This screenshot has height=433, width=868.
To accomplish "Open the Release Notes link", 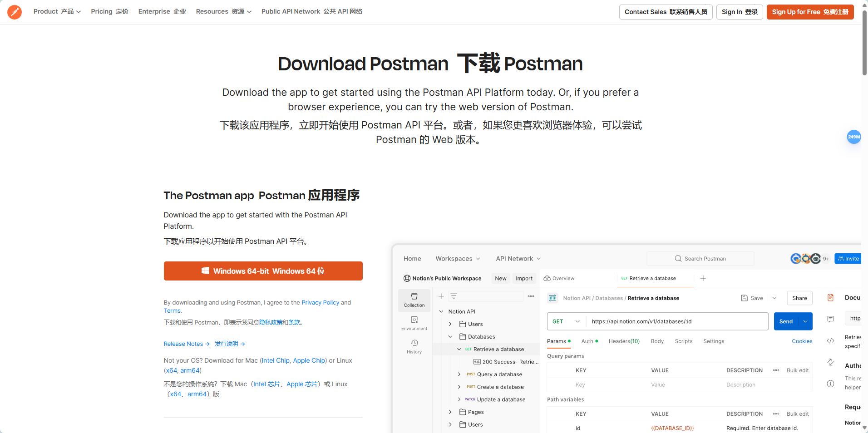I will click(x=187, y=344).
